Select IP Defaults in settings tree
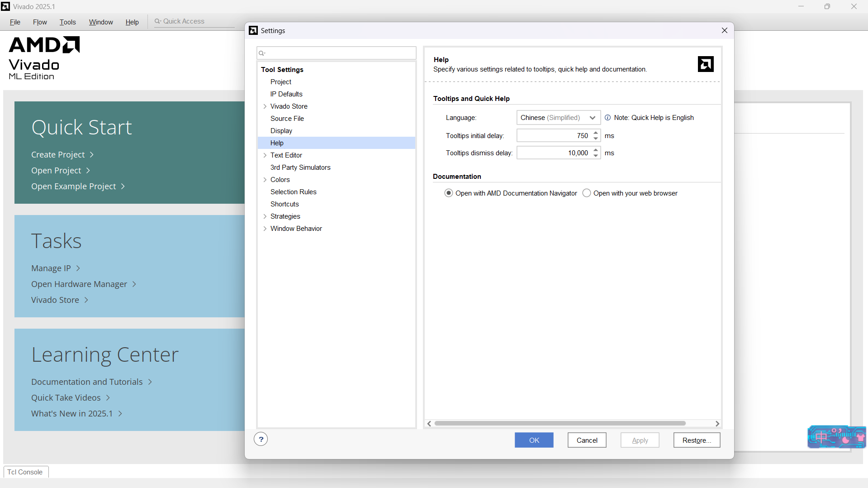The height and width of the screenshot is (488, 868). point(286,94)
